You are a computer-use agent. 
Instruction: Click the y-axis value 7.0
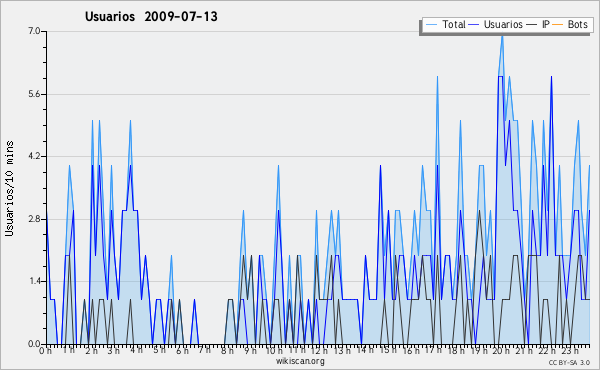pos(34,31)
